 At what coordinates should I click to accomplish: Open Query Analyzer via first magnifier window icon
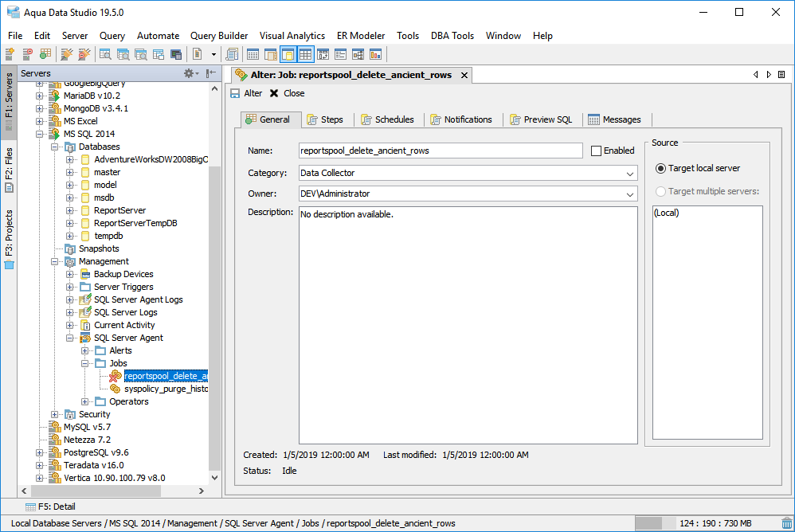[105, 54]
